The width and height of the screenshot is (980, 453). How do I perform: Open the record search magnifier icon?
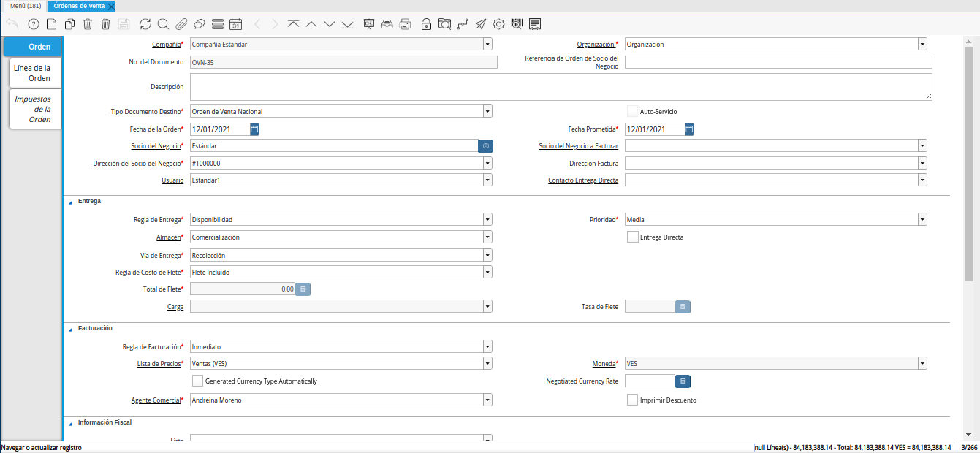point(163,24)
